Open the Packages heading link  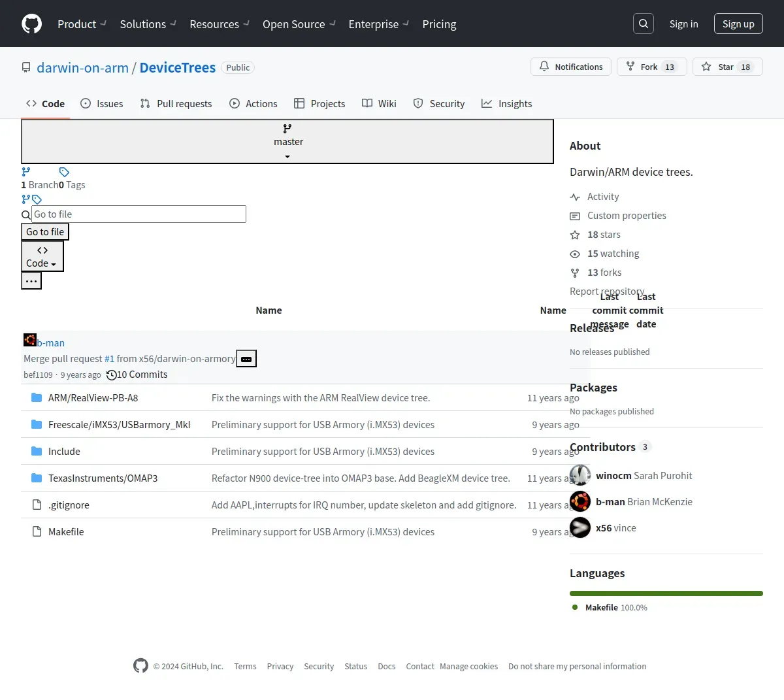pos(593,387)
